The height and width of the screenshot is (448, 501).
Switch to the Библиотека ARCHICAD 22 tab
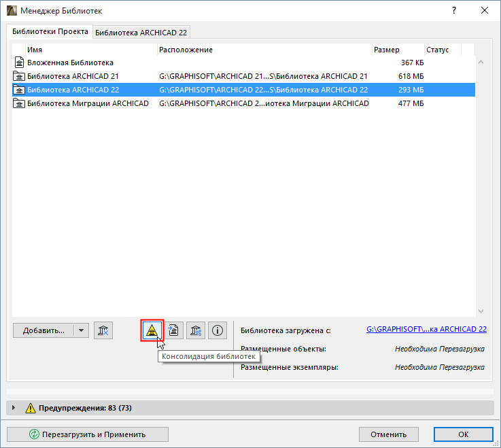pyautogui.click(x=141, y=33)
